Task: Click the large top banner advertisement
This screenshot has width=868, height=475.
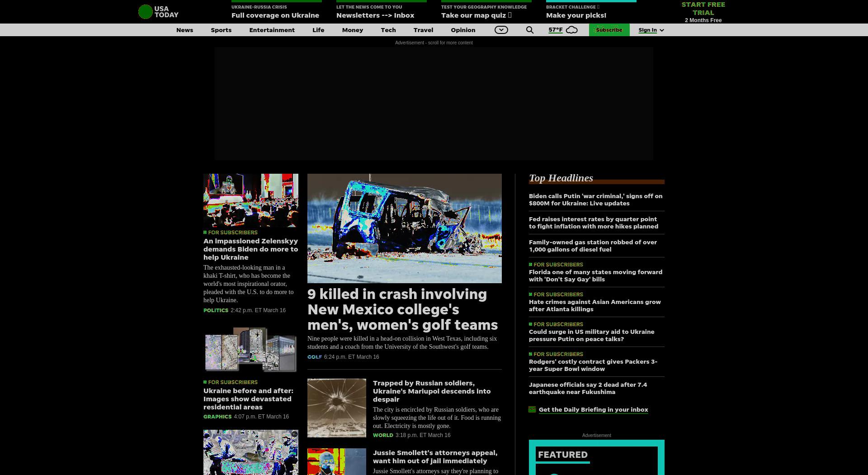Action: [x=434, y=104]
